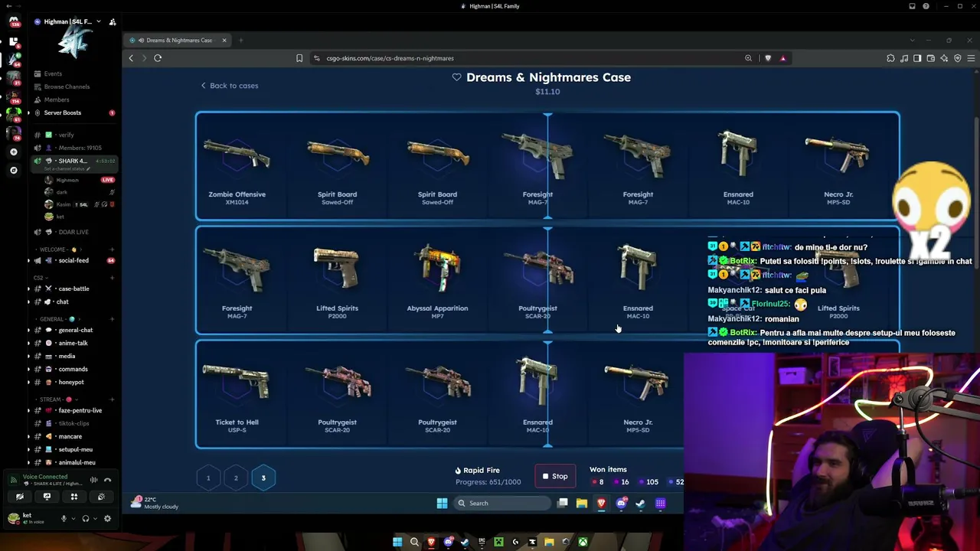This screenshot has height=551, width=980.
Task: Stop the Rapid Fire case opening
Action: pos(555,476)
